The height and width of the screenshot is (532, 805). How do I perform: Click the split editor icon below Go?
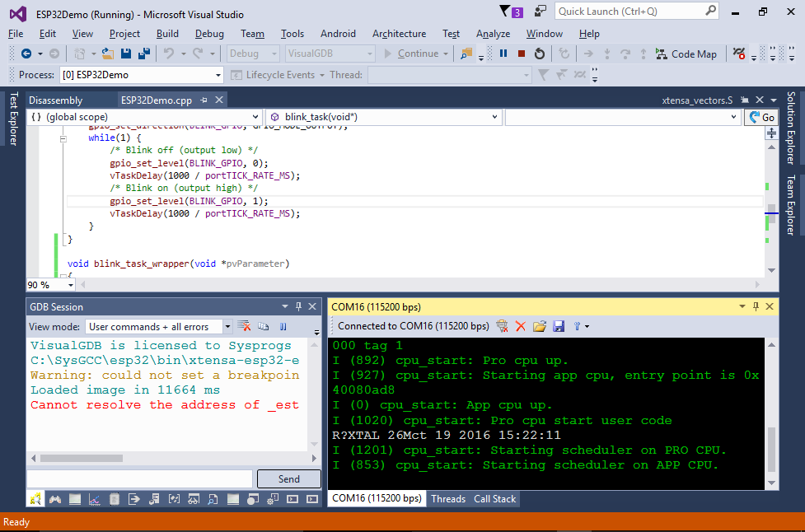771,133
